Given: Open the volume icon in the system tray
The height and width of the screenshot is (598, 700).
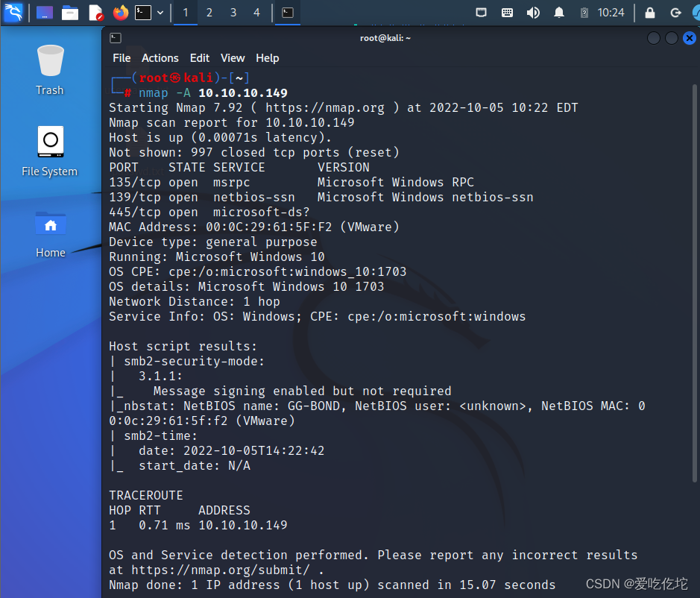Looking at the screenshot, I should point(532,12).
